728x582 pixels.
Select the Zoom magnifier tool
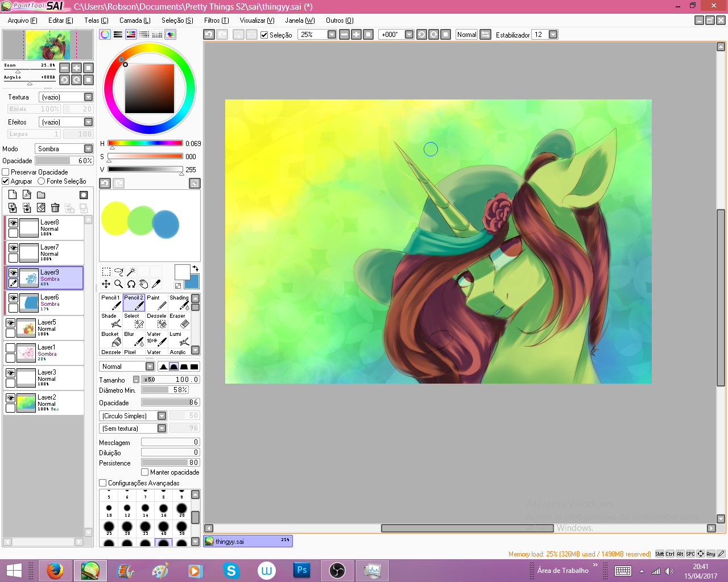click(x=118, y=284)
